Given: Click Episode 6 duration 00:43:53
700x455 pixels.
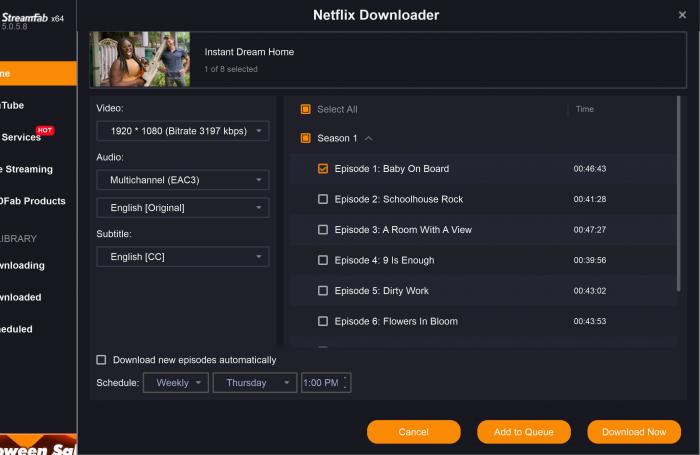Looking at the screenshot, I should point(590,321).
